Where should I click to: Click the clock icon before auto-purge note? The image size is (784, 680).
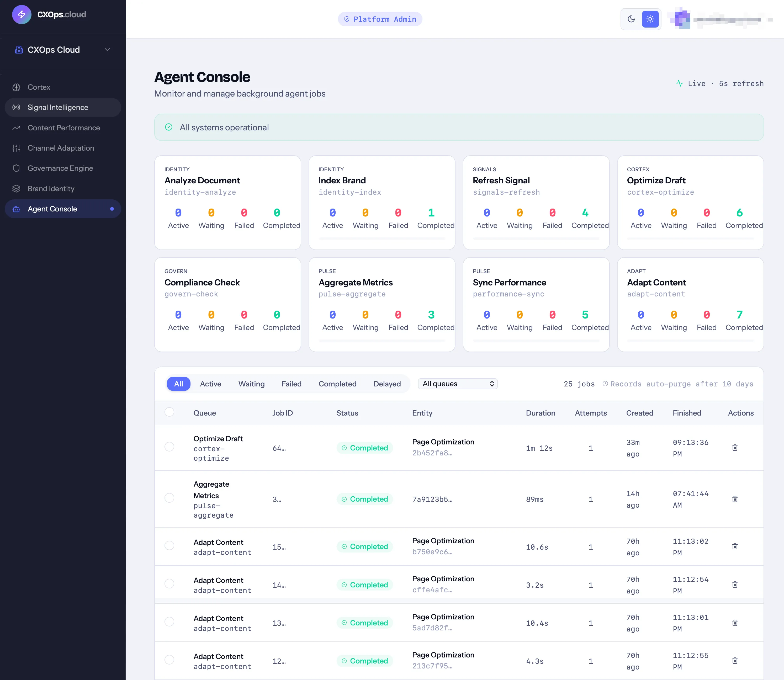[605, 384]
